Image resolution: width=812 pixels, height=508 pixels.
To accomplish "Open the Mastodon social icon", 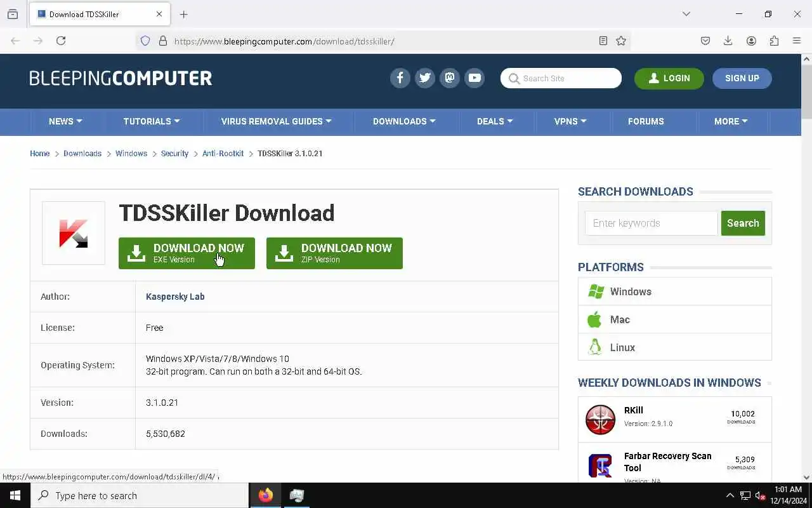I will [x=450, y=78].
